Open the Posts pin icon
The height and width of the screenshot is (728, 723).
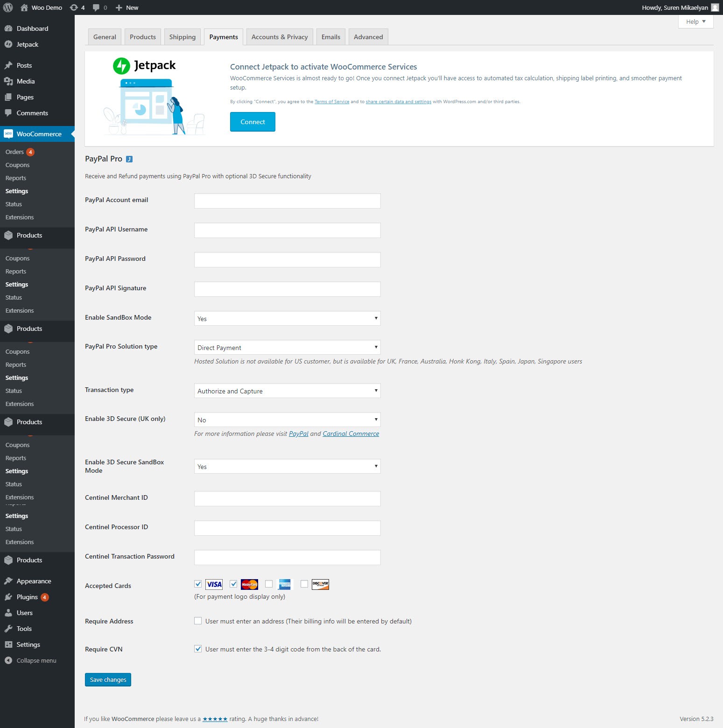coord(8,65)
